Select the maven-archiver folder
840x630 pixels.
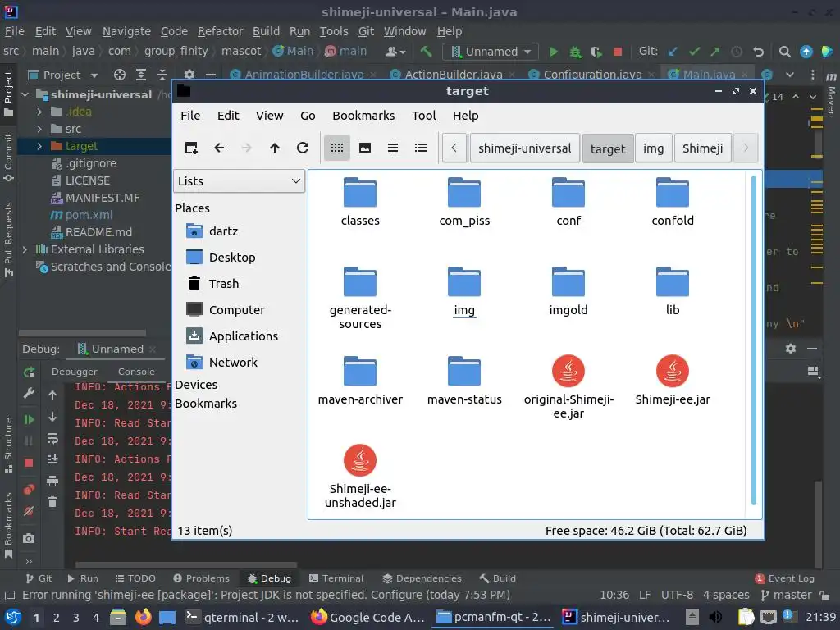[360, 381]
